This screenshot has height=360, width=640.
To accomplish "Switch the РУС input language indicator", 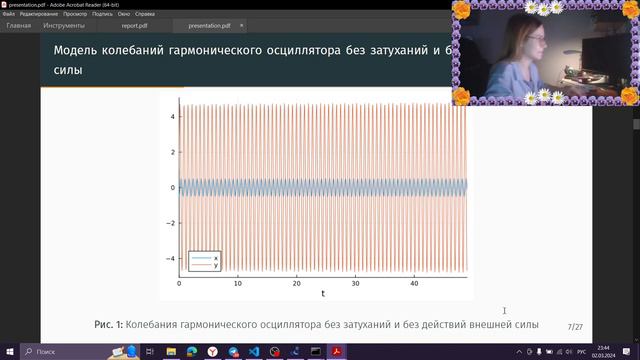I will click(582, 351).
